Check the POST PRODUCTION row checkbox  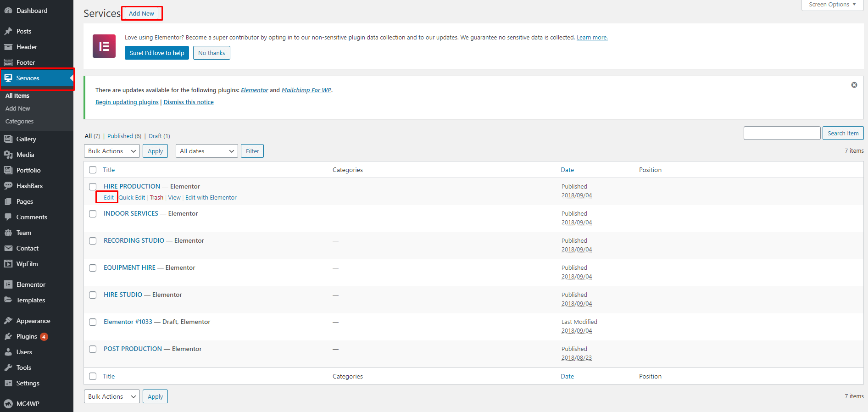(93, 349)
